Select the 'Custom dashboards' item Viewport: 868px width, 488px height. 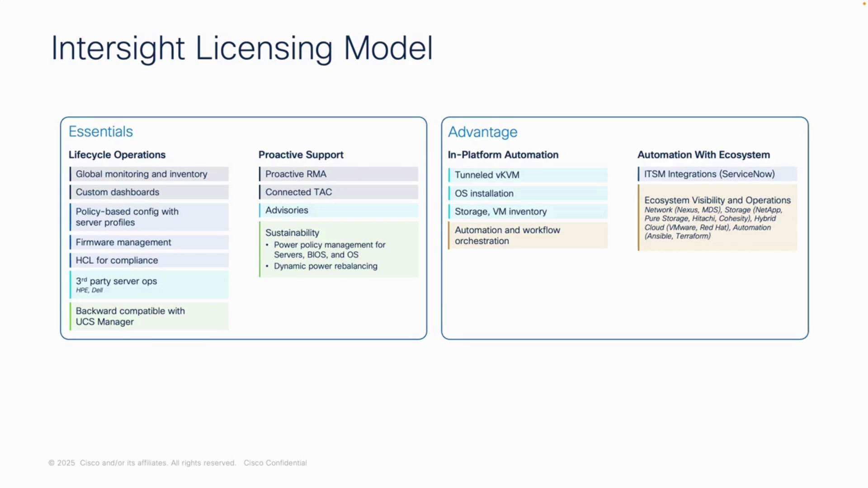click(x=149, y=192)
